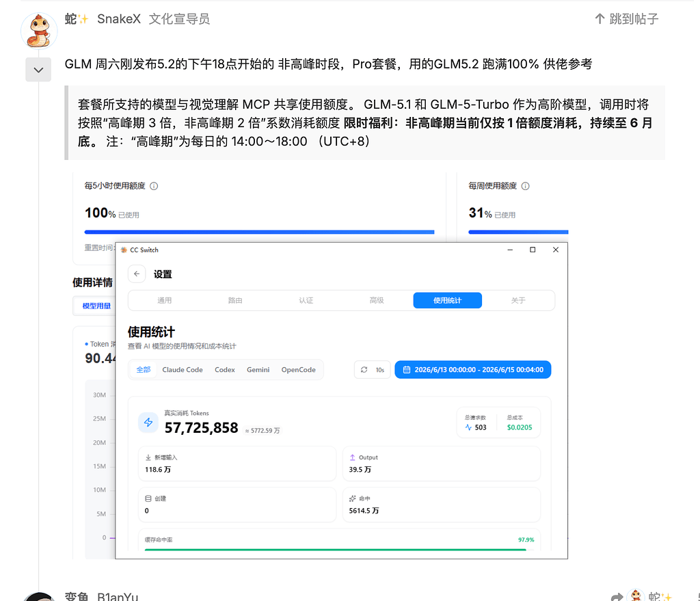Screen dimensions: 700x601
Task: Click the 命中 5614.5 万 card
Action: coord(441,505)
